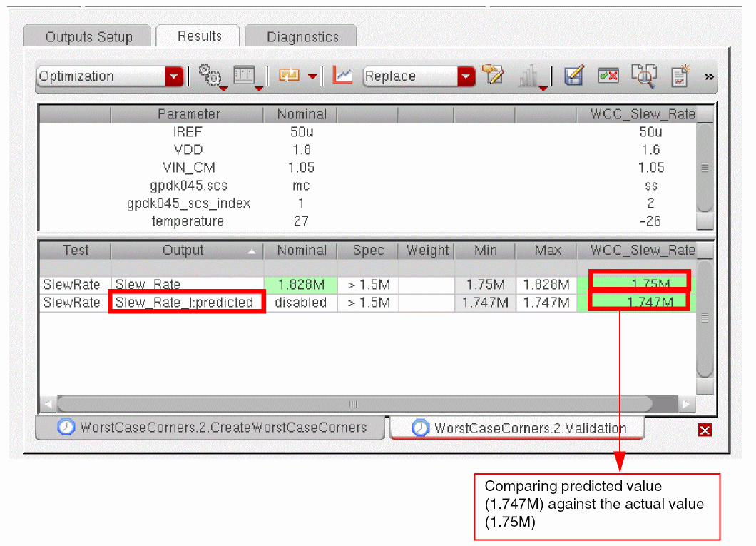The width and height of the screenshot is (756, 546).
Task: Open the Diagnostics tab
Action: pos(302,36)
